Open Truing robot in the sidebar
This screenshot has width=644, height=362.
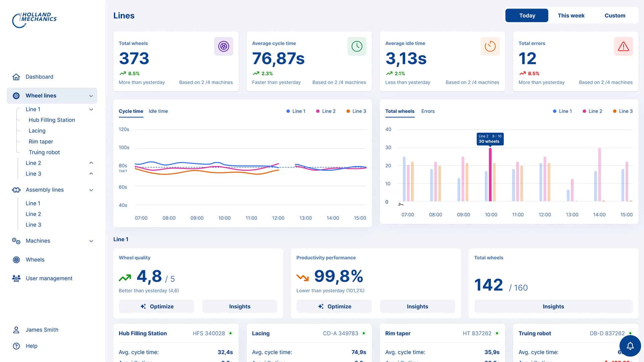44,152
